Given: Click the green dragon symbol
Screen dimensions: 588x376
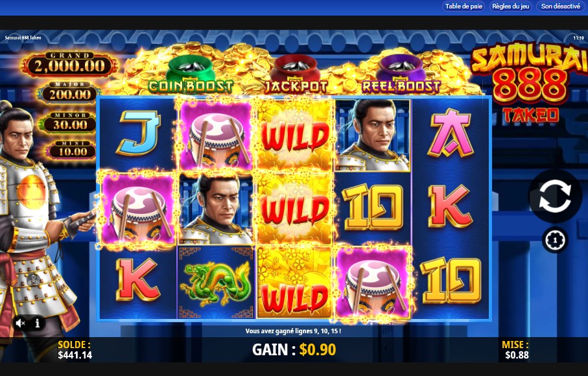Looking at the screenshot, I should coord(217,282).
